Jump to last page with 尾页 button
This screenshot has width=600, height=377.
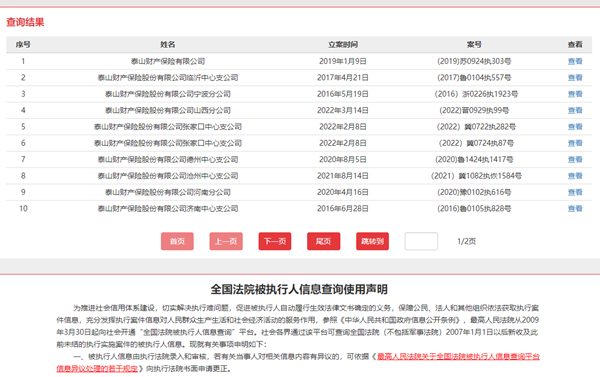323,241
